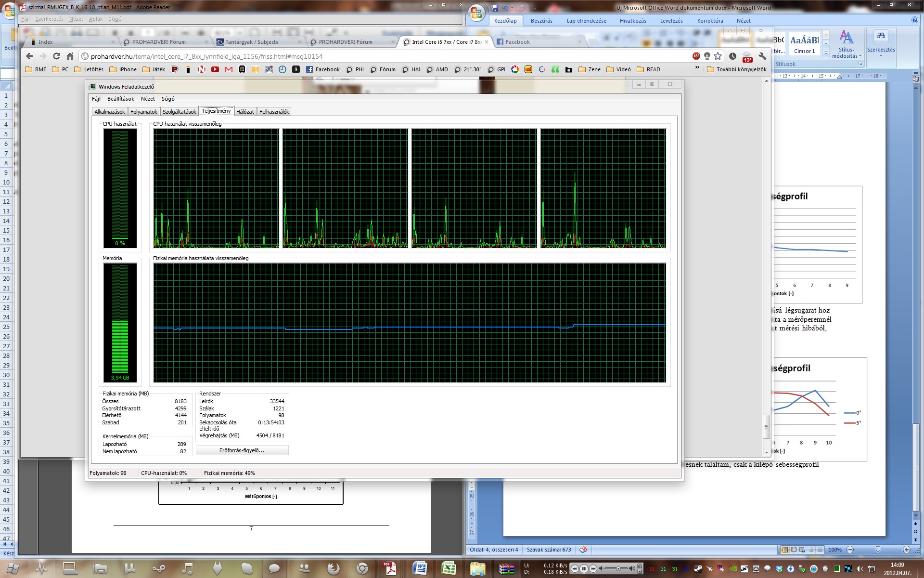Open the YouTube bookmark icon

point(215,69)
